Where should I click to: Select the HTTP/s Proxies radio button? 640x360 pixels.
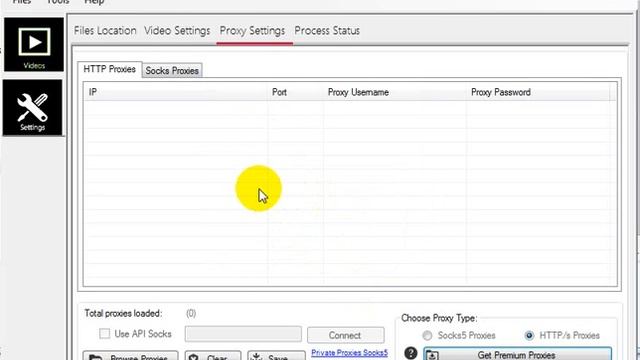click(529, 336)
